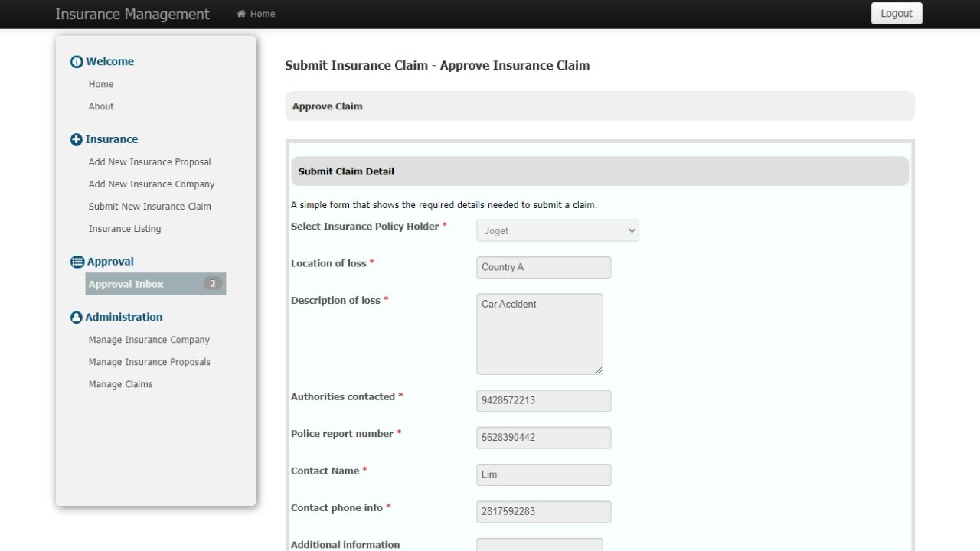980x551 pixels.
Task: Click the Approval Inbox count badge
Action: 212,284
